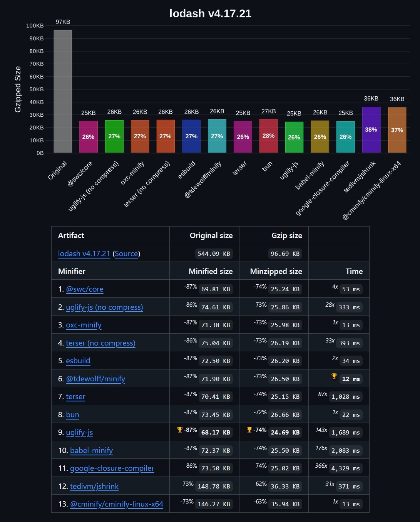Select the "1,689 ms" time value

(x=346, y=433)
